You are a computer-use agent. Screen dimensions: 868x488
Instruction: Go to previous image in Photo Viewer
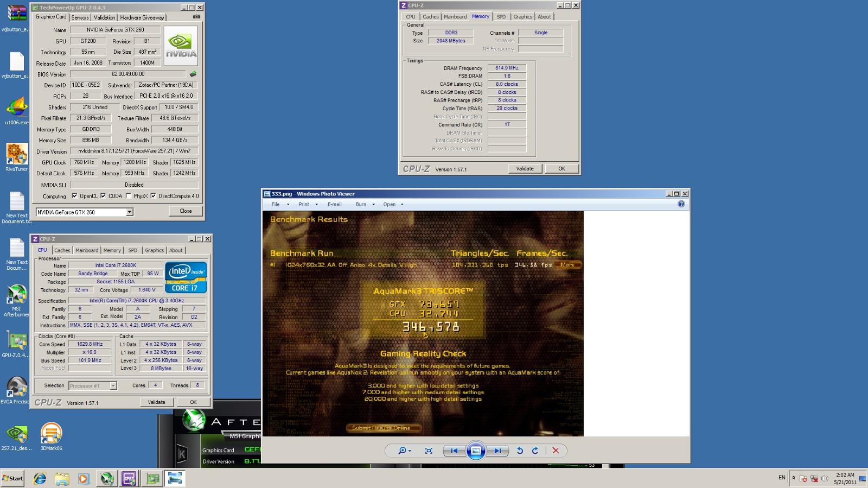point(454,451)
